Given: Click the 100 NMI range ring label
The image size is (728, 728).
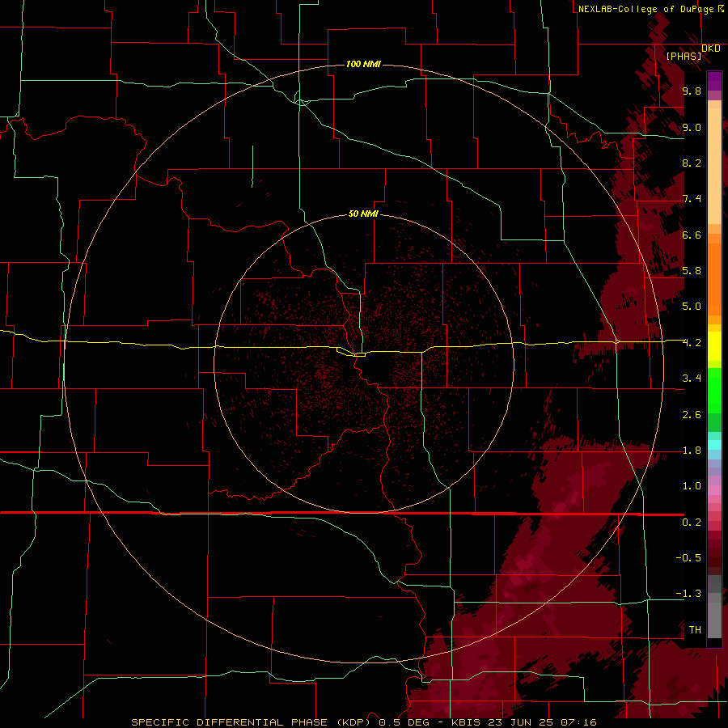Looking at the screenshot, I should (x=363, y=64).
